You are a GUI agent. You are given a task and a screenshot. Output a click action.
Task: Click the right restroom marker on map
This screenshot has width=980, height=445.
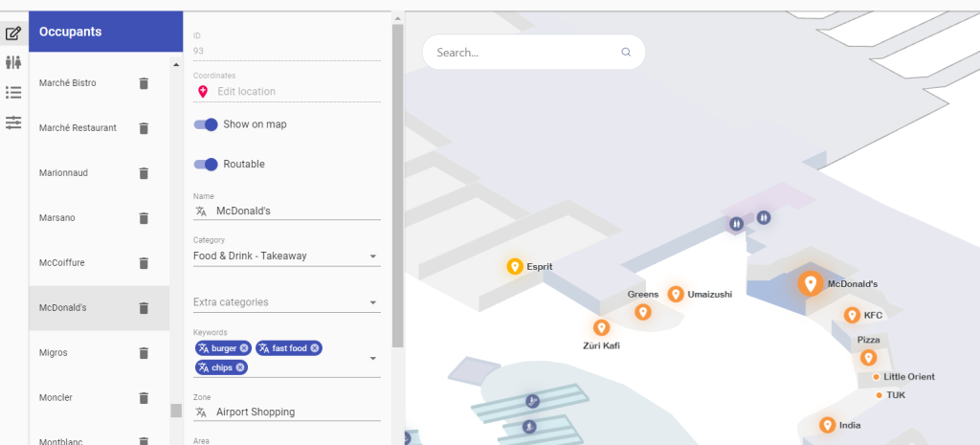[764, 217]
